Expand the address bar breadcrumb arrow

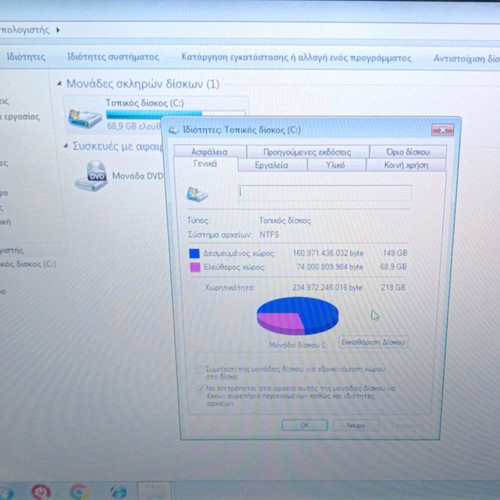tap(58, 30)
